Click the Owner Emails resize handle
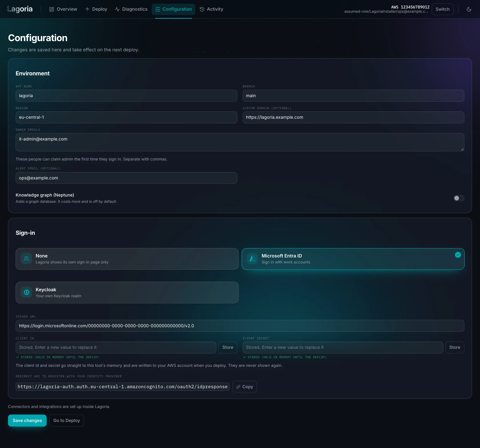The height and width of the screenshot is (448, 480). tap(462, 149)
